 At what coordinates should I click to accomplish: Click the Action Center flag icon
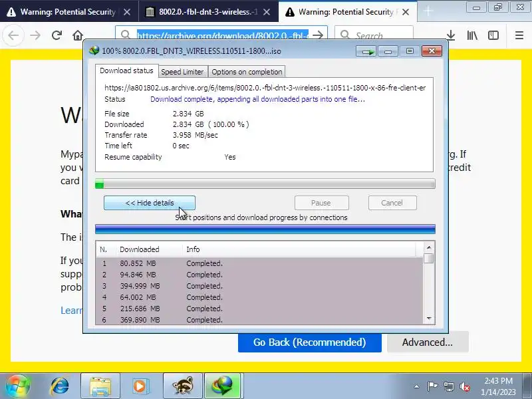click(x=432, y=386)
